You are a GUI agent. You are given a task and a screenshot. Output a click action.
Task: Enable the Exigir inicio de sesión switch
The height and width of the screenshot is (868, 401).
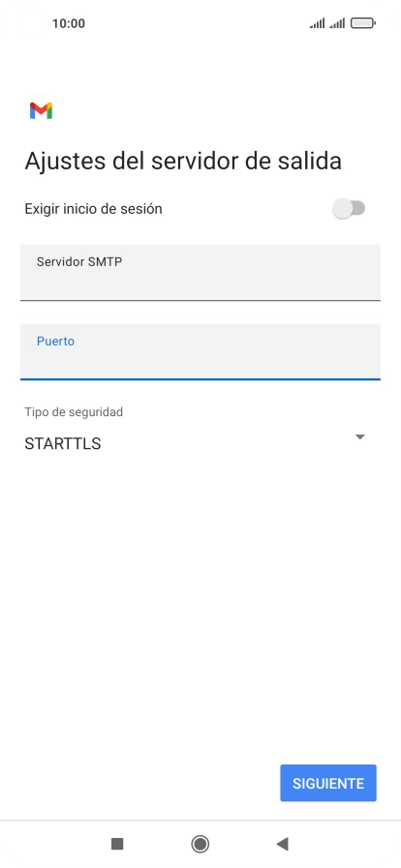point(349,209)
